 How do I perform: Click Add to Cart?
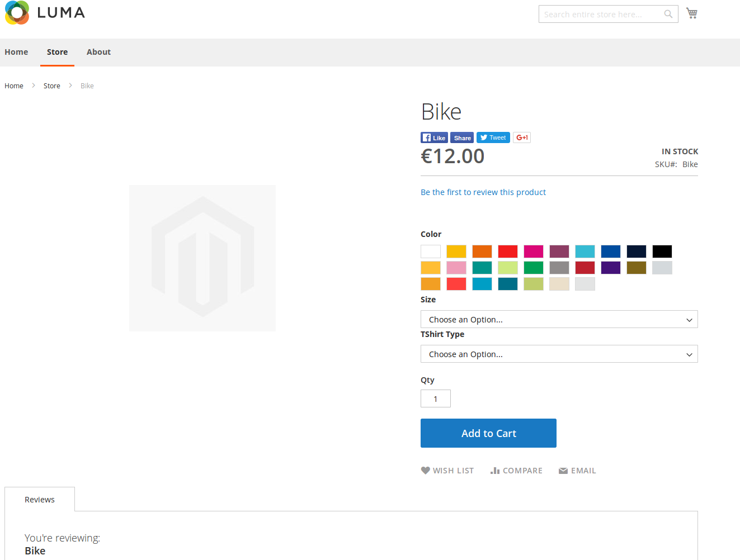[x=488, y=433]
